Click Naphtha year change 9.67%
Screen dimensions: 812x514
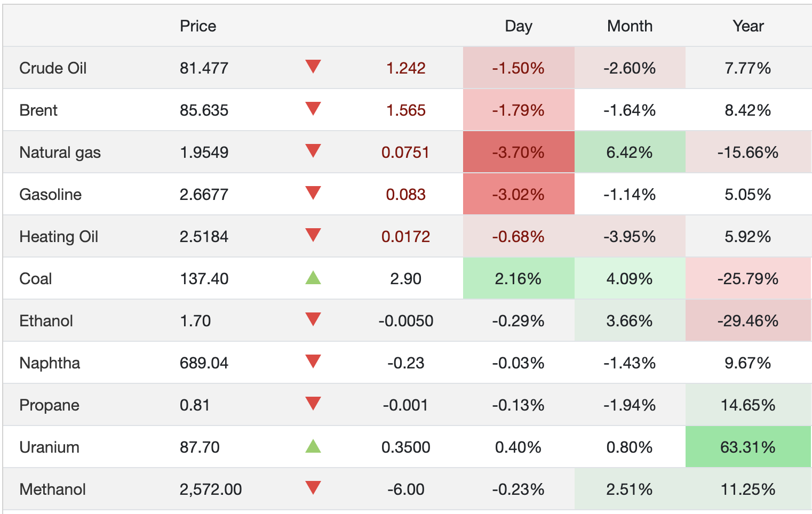tap(748, 363)
